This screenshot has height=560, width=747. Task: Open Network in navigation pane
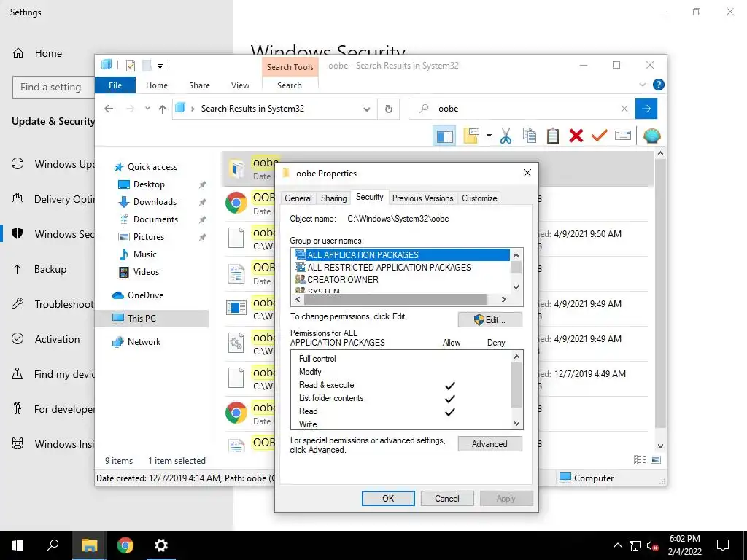144,342
